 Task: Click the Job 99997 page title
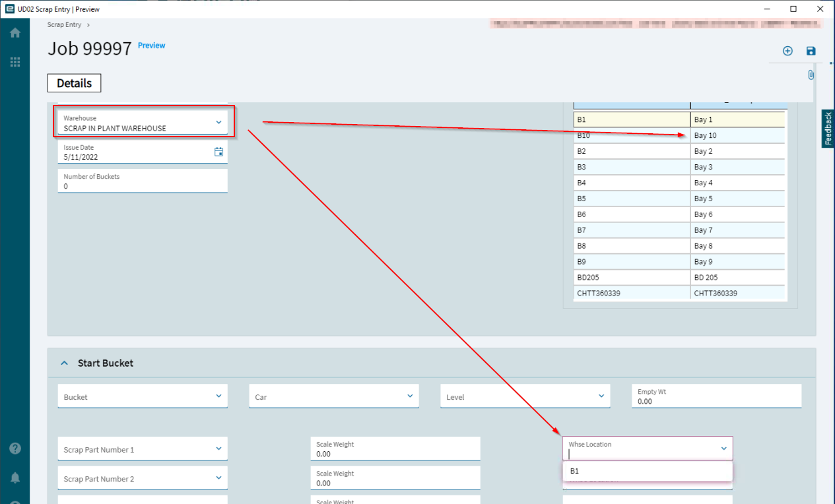(90, 48)
